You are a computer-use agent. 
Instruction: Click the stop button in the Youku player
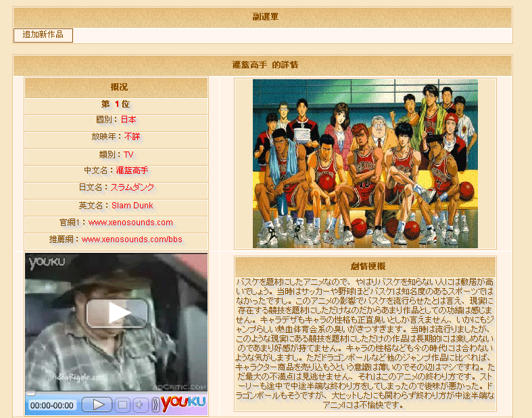tap(123, 404)
